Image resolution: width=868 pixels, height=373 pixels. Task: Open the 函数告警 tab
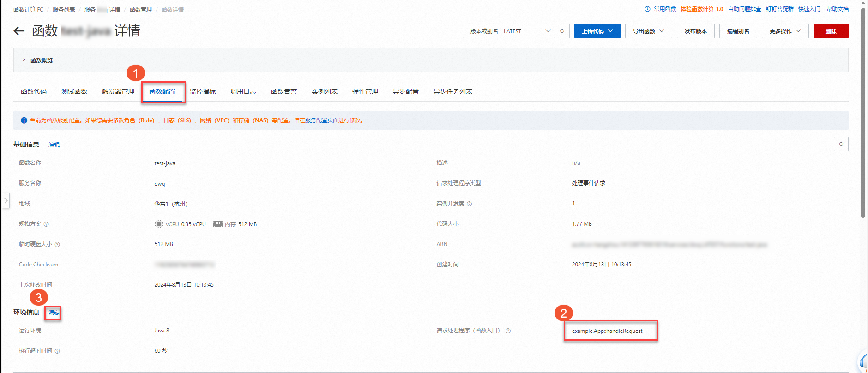tap(284, 91)
